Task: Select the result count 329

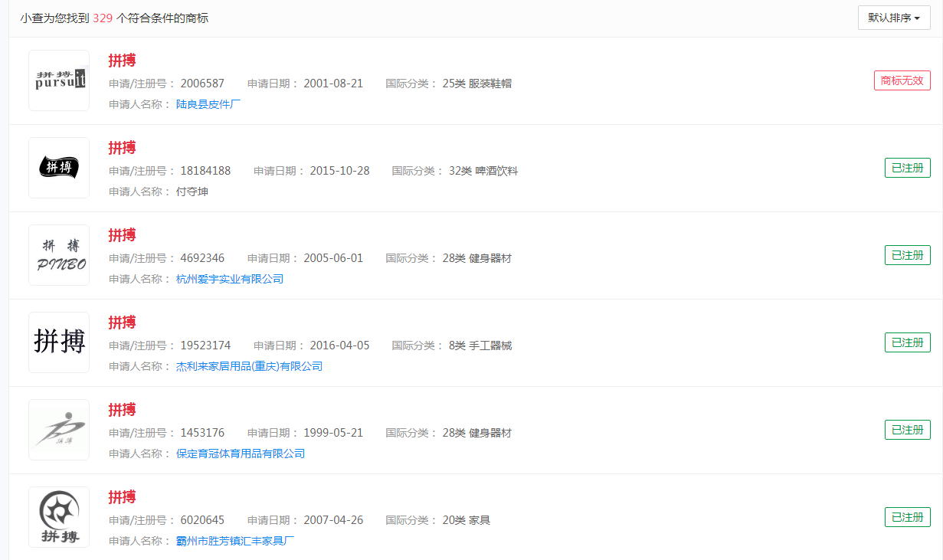Action: (x=103, y=18)
